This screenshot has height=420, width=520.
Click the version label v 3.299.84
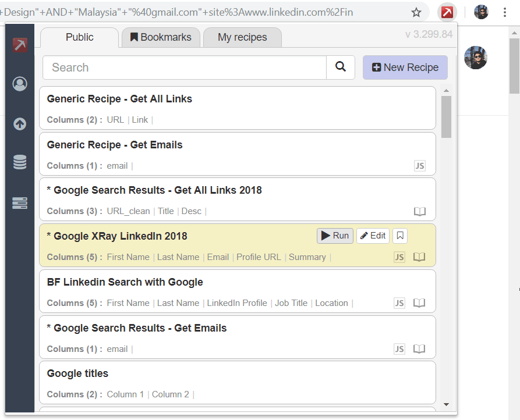pyautogui.click(x=429, y=34)
